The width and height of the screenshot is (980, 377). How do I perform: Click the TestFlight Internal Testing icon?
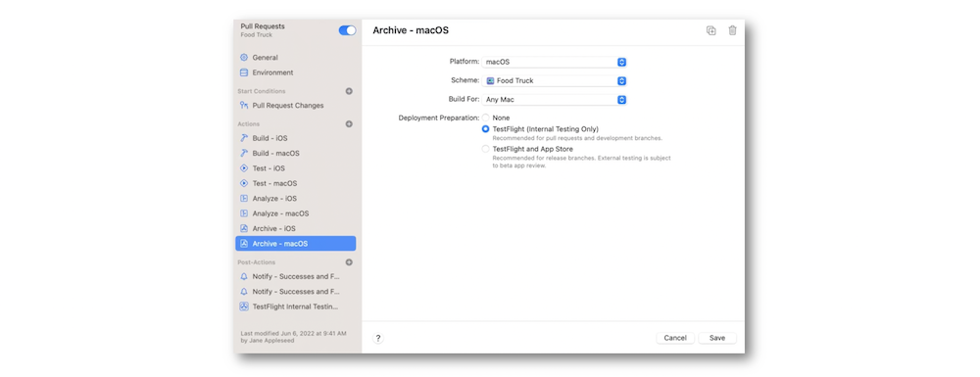(244, 306)
